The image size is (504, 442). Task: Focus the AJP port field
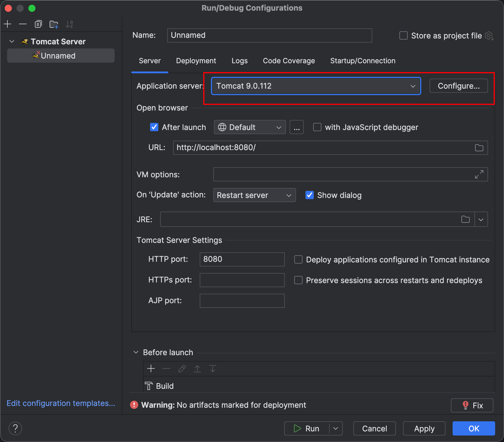pyautogui.click(x=242, y=301)
